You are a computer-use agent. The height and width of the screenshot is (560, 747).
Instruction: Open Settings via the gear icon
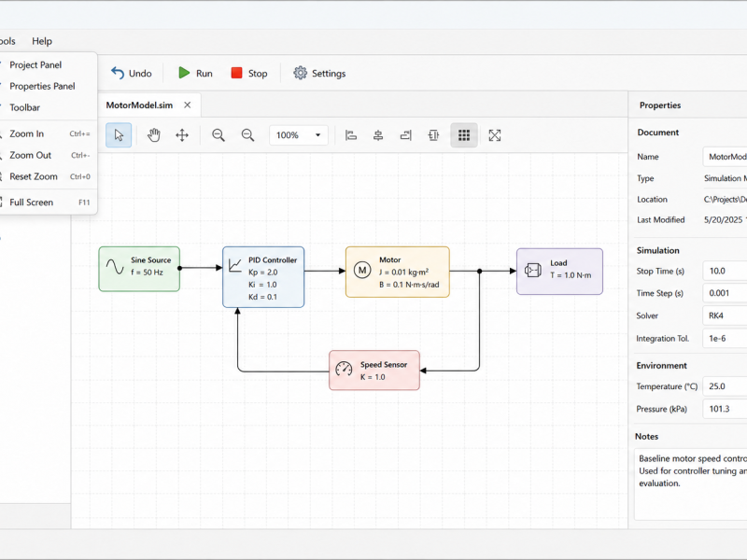pyautogui.click(x=300, y=73)
